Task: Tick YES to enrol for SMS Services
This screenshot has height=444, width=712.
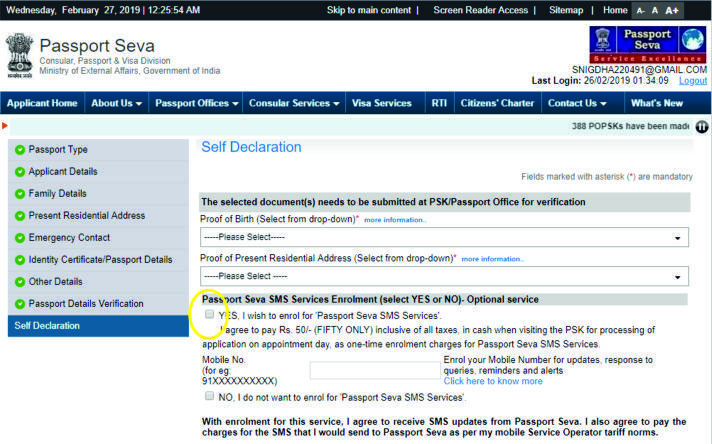Action: [209, 314]
